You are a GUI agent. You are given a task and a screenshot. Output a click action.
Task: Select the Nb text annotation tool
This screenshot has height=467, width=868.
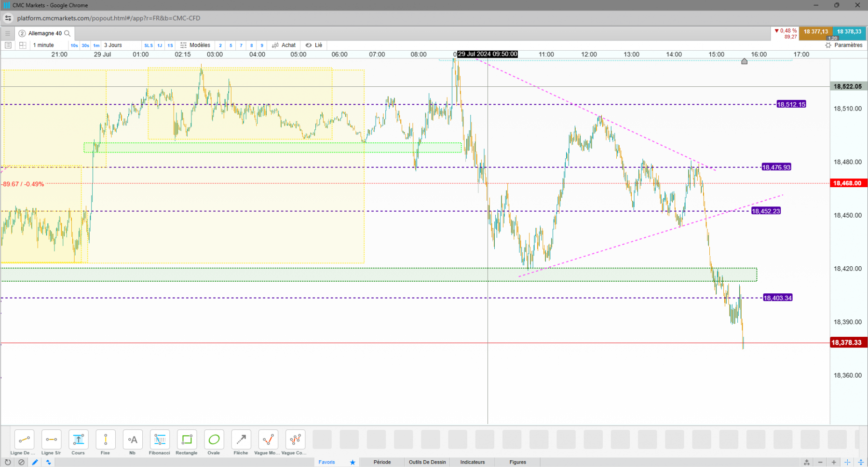pyautogui.click(x=133, y=440)
